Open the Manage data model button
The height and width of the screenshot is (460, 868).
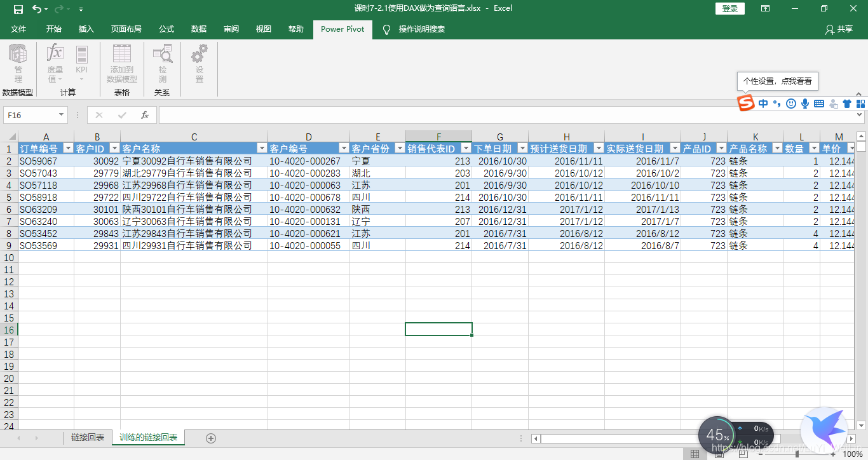tap(18, 64)
